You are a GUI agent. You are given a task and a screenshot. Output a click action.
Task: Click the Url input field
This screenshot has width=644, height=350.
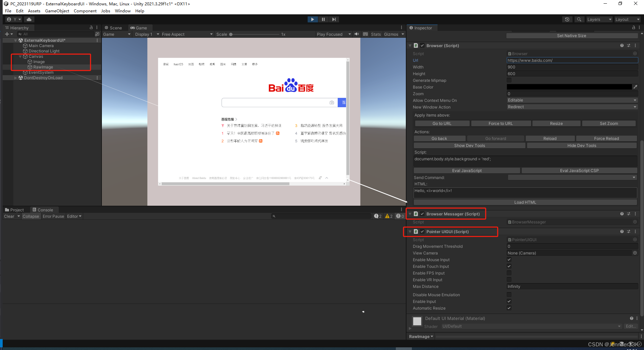(x=572, y=60)
